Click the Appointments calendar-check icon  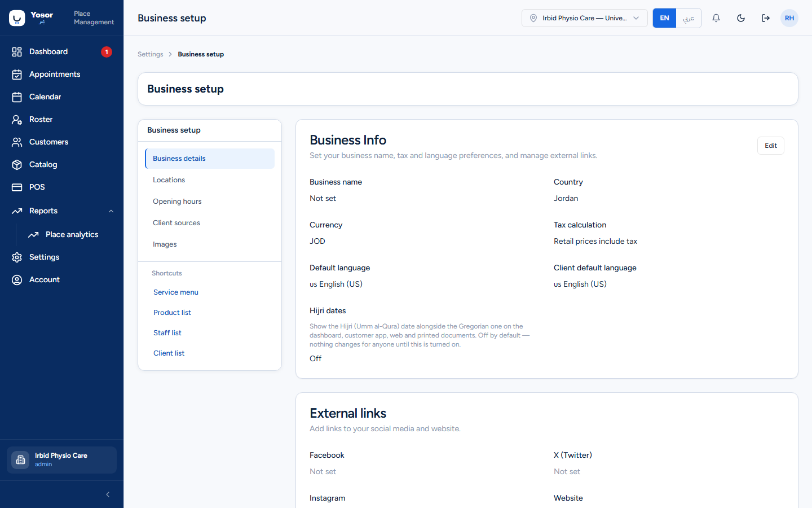click(x=17, y=75)
